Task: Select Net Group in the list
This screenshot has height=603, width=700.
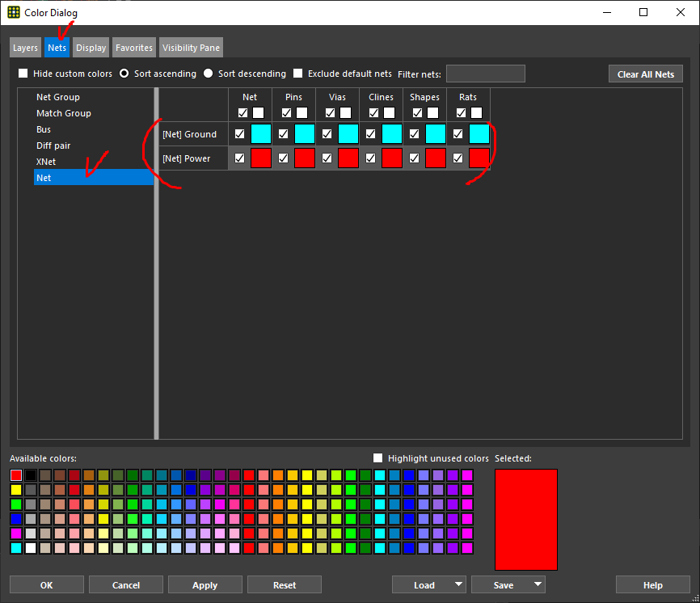Action: coord(58,97)
